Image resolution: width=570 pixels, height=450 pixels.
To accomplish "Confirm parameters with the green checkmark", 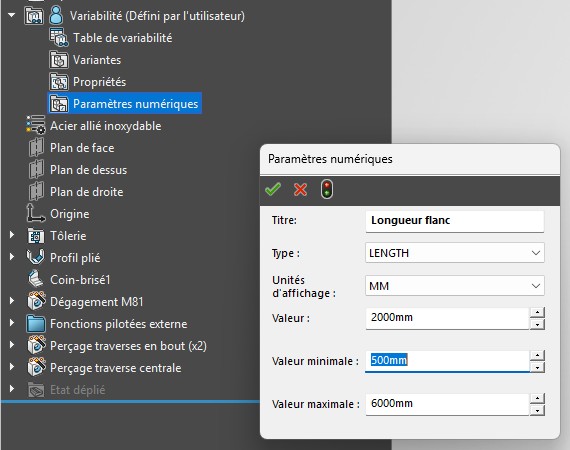I will [x=273, y=189].
